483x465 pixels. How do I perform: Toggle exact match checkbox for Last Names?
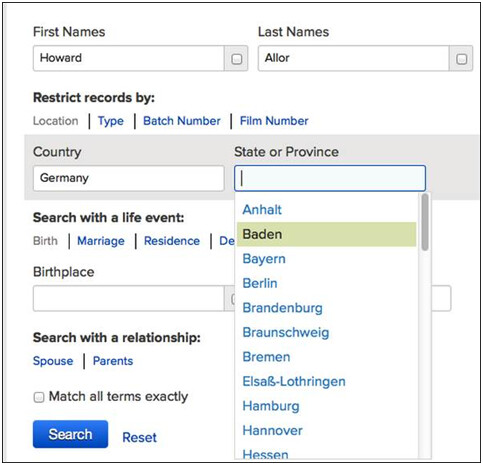[461, 59]
